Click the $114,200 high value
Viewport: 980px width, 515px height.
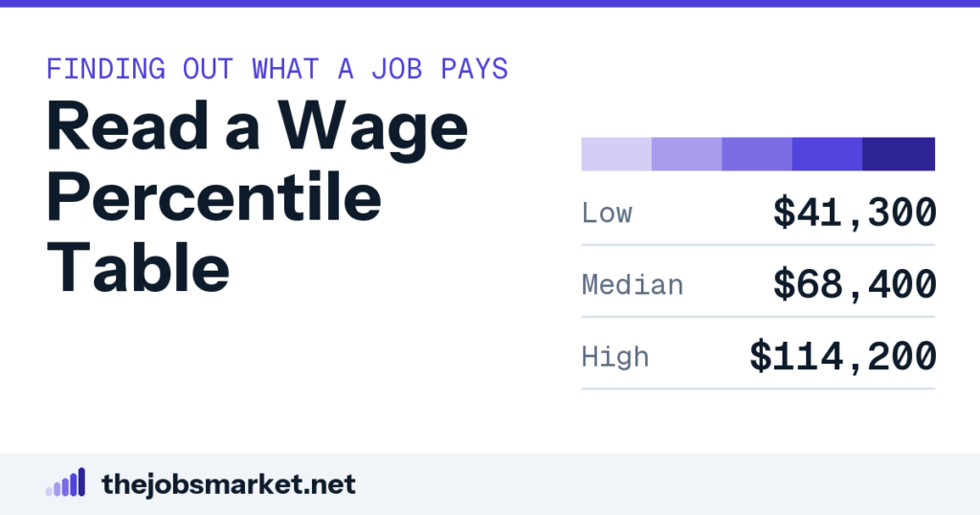pyautogui.click(x=842, y=356)
